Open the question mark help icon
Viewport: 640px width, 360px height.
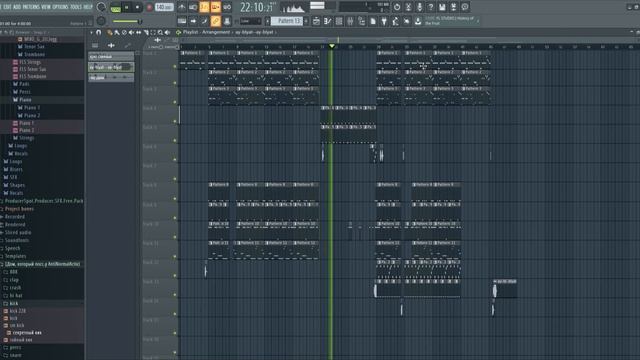(x=431, y=7)
